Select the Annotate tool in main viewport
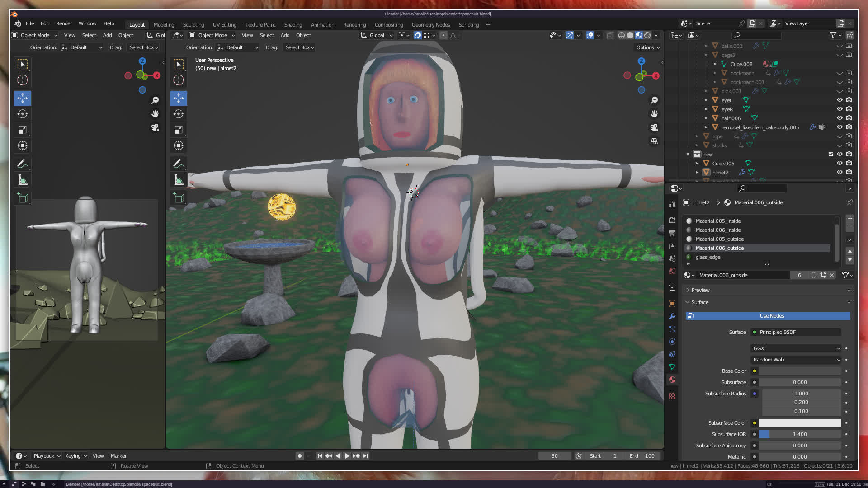The height and width of the screenshot is (488, 868). tap(179, 164)
